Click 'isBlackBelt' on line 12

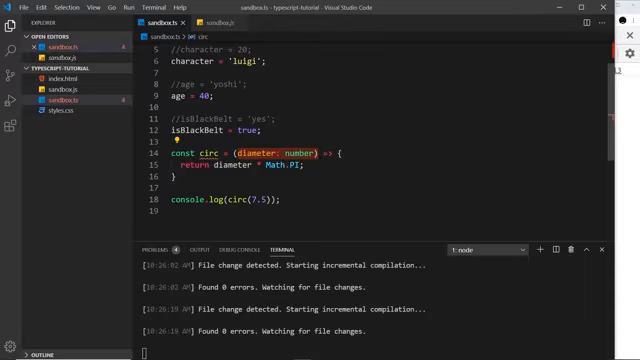pos(197,130)
